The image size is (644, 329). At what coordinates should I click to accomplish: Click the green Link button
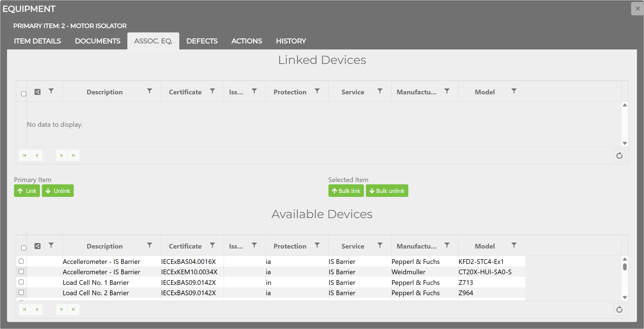27,191
